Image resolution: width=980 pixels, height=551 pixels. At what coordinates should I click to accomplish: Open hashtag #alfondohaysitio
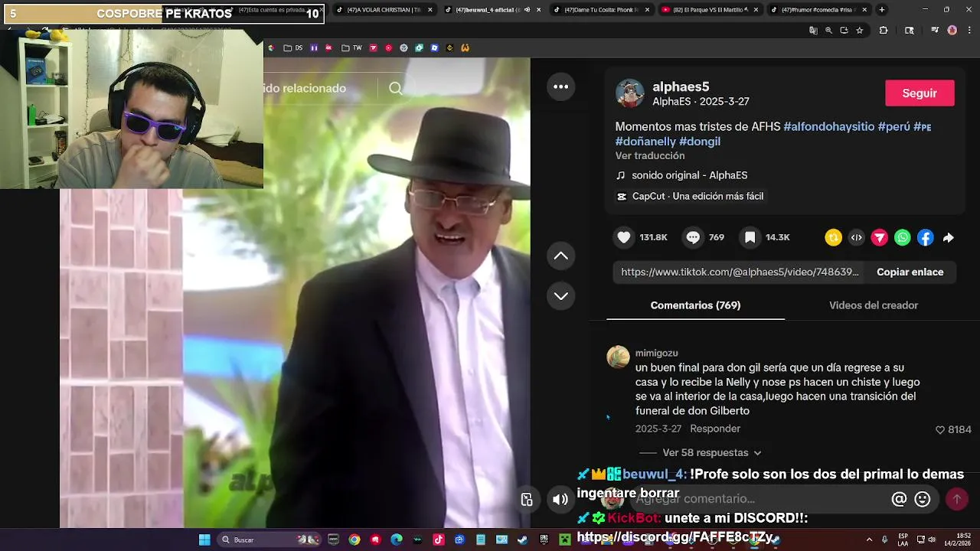tap(828, 126)
